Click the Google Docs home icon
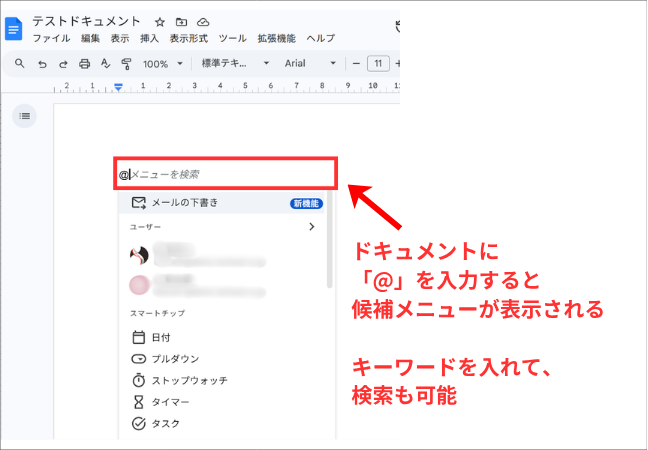Image resolution: width=648 pixels, height=450 pixels. (x=15, y=27)
